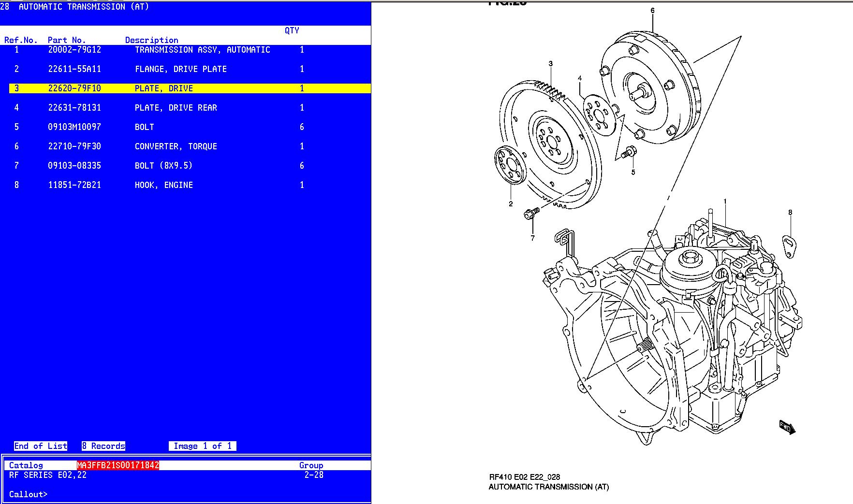The width and height of the screenshot is (853, 504).
Task: Click part number 09103M10097 bolt row
Action: tap(74, 127)
